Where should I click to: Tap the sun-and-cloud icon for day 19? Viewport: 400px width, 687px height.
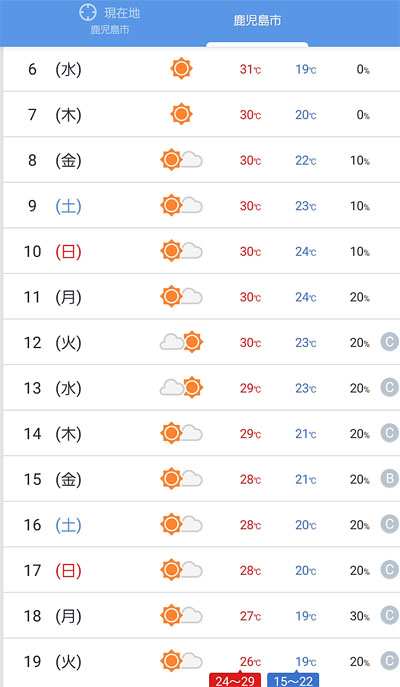(x=181, y=661)
